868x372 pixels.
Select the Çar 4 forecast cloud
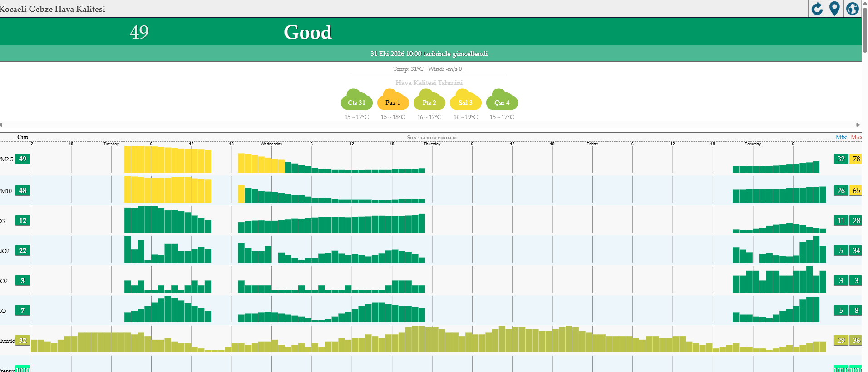502,100
